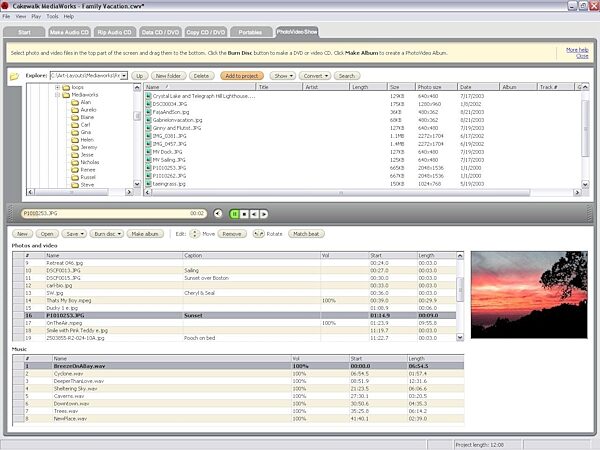The height and width of the screenshot is (450, 600).
Task: Sort file list by Size column
Action: (x=401, y=87)
